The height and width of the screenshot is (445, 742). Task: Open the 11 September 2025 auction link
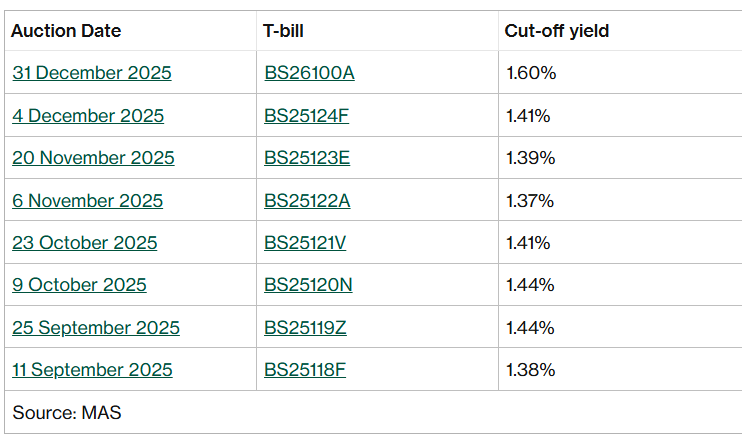pos(92,370)
